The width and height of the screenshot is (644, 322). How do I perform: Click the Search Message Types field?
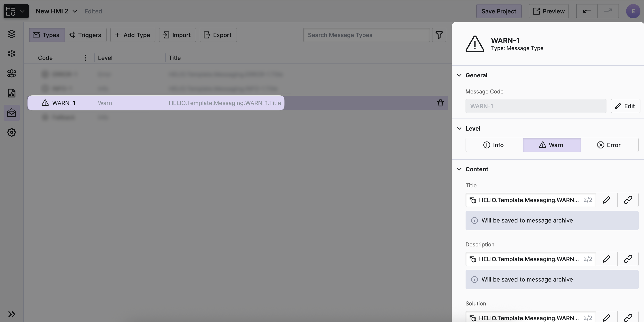click(x=366, y=35)
